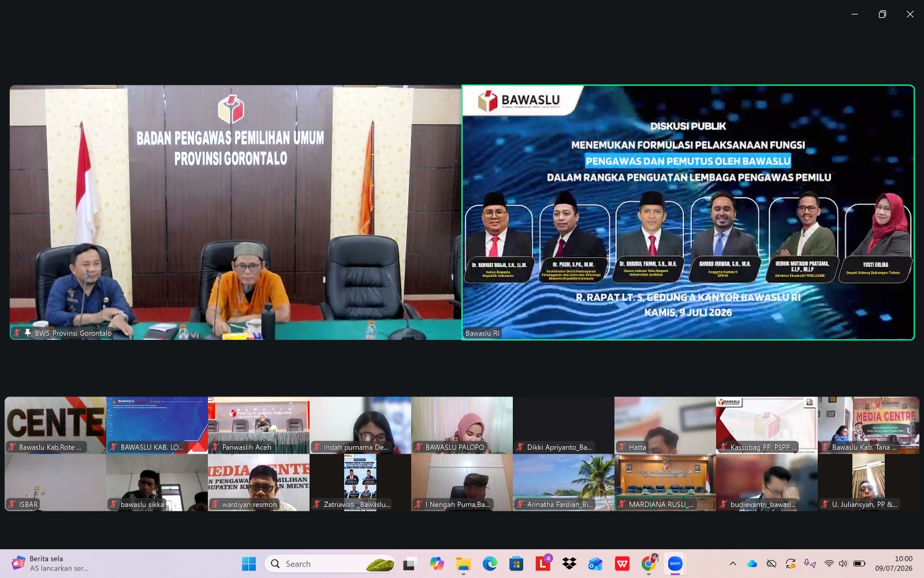Restore down the Zoom meeting window
The height and width of the screenshot is (578, 924).
click(x=882, y=14)
